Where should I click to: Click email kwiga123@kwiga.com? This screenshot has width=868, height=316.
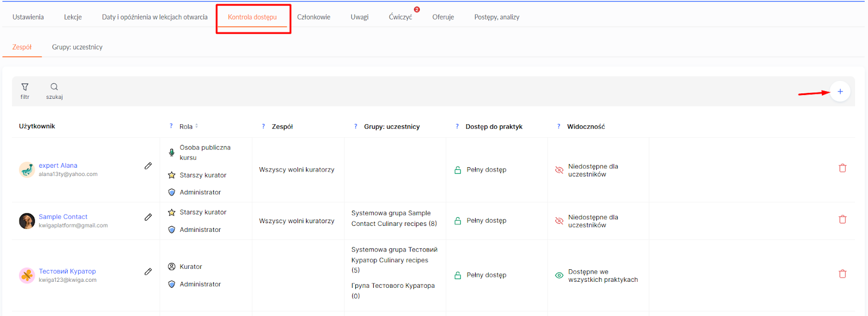[x=67, y=280]
